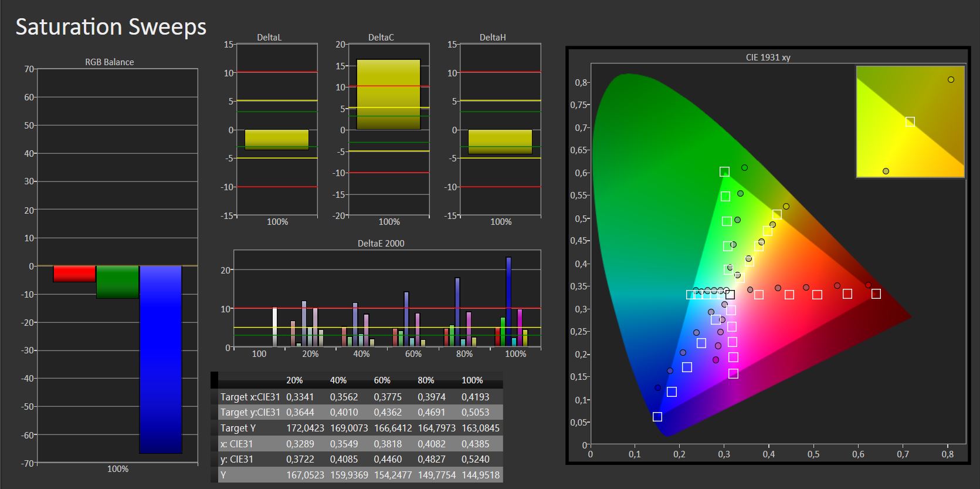The image size is (980, 489).
Task: Click the table cell with value 144,9518
Action: (481, 475)
